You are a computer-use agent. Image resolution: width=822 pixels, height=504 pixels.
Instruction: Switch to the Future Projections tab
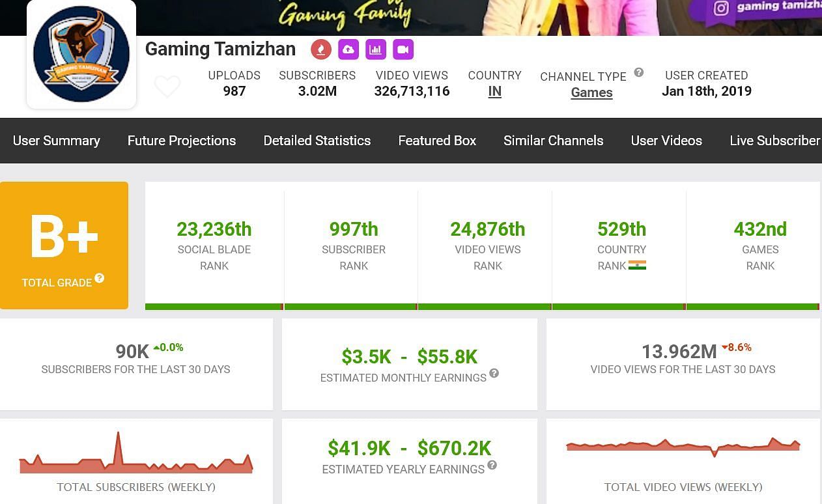coord(182,141)
